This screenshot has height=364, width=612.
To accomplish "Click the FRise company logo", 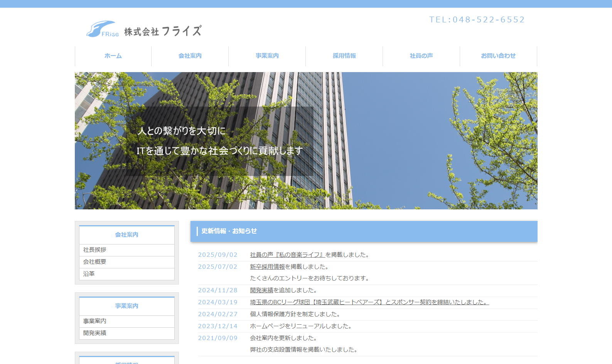I will pyautogui.click(x=143, y=30).
